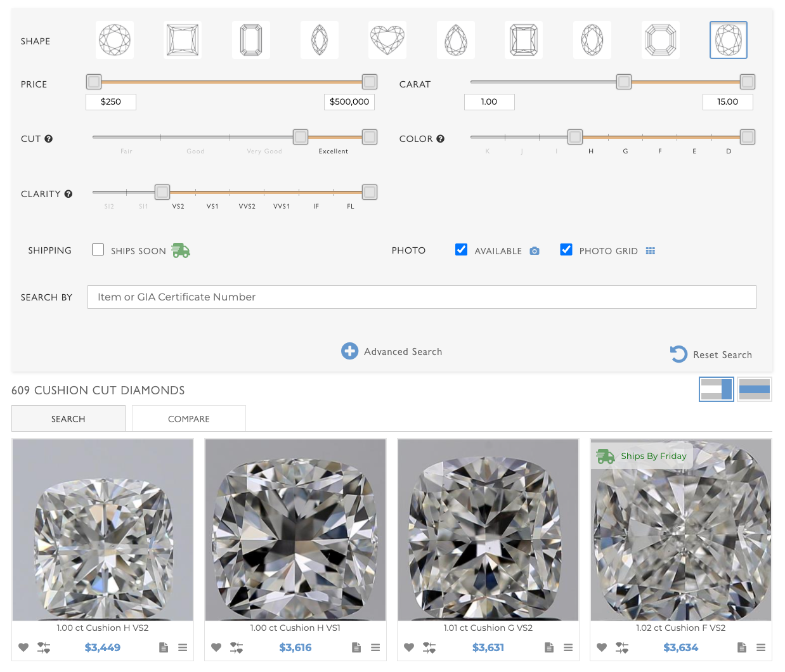Open certificate for the $3,631 diamond
This screenshot has height=672, width=785.
549,647
